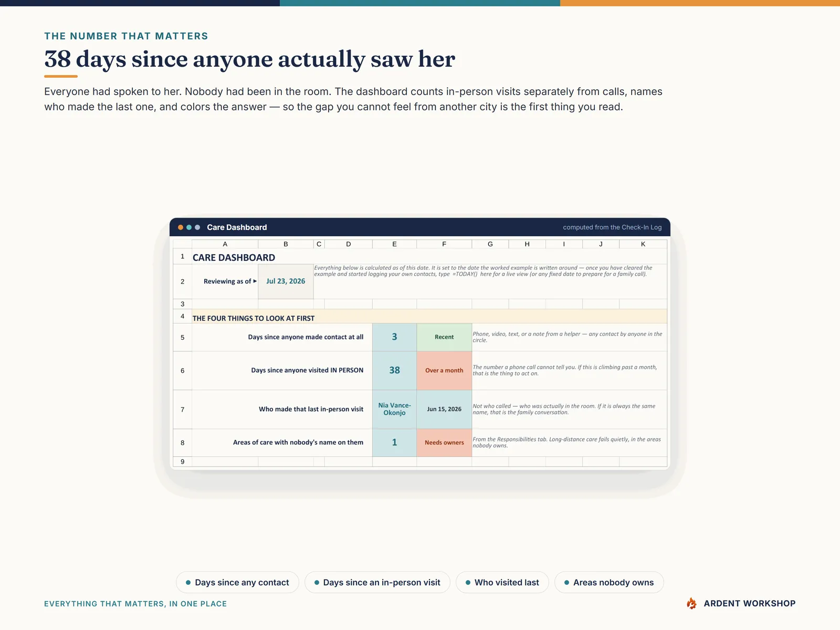Image resolution: width=840 pixels, height=630 pixels.
Task: Select row 6 header
Action: click(x=182, y=370)
